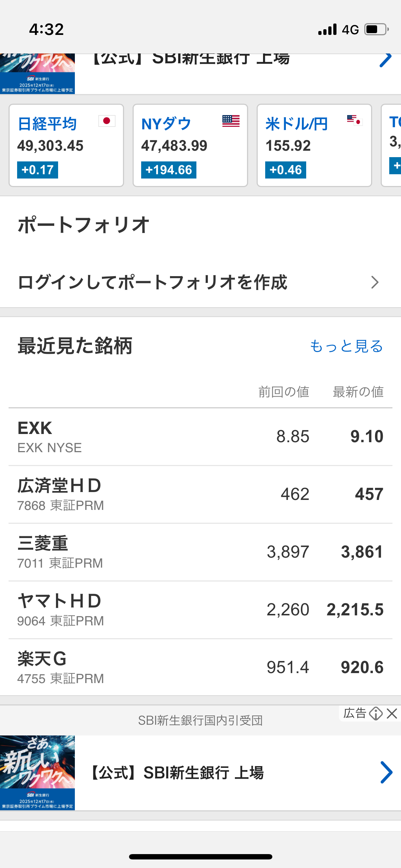This screenshot has width=401, height=868.
Task: Open the top SBI新生銀行 banner thumbnail
Action: 37,73
